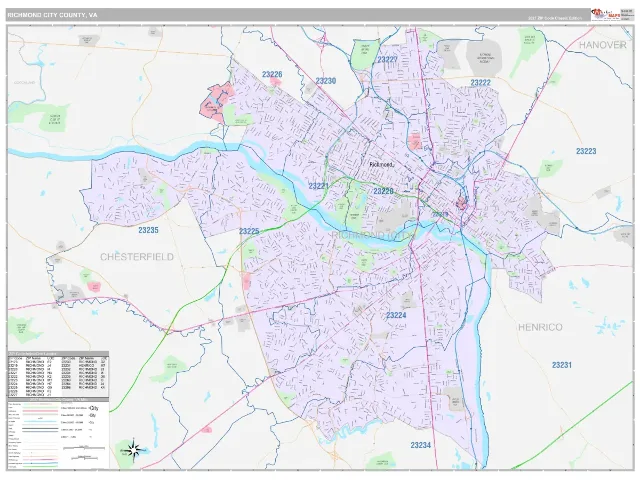
Task: Click the 23234 ZIP code label
Action: (420, 445)
